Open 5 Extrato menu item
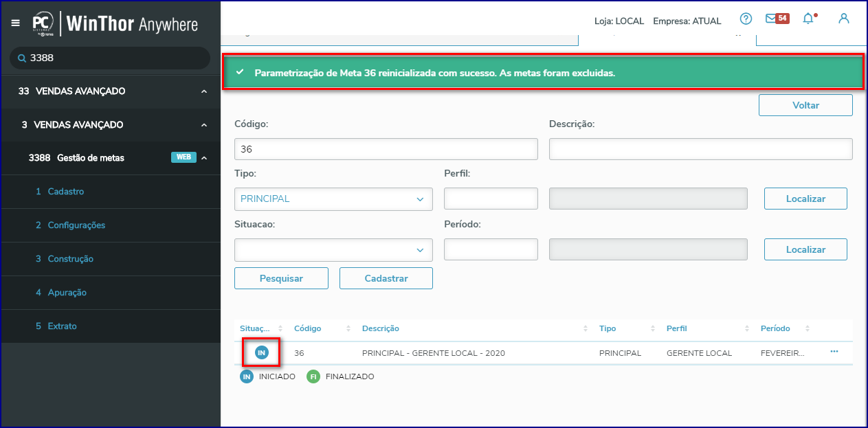 [110, 326]
